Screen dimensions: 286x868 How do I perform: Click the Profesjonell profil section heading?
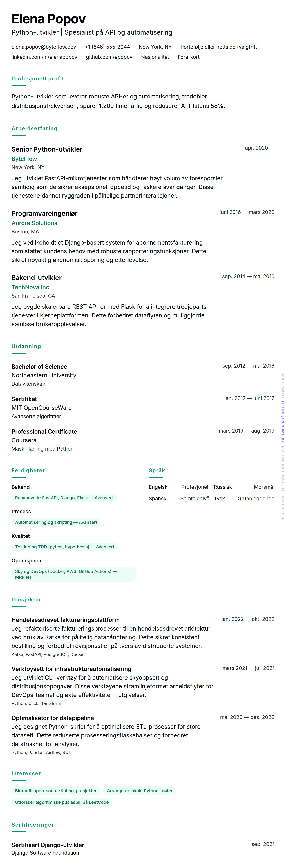pyautogui.click(x=38, y=78)
